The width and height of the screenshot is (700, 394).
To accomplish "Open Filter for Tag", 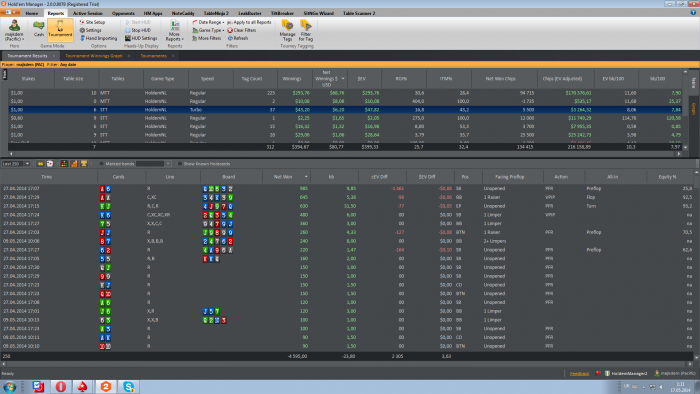I will click(306, 31).
